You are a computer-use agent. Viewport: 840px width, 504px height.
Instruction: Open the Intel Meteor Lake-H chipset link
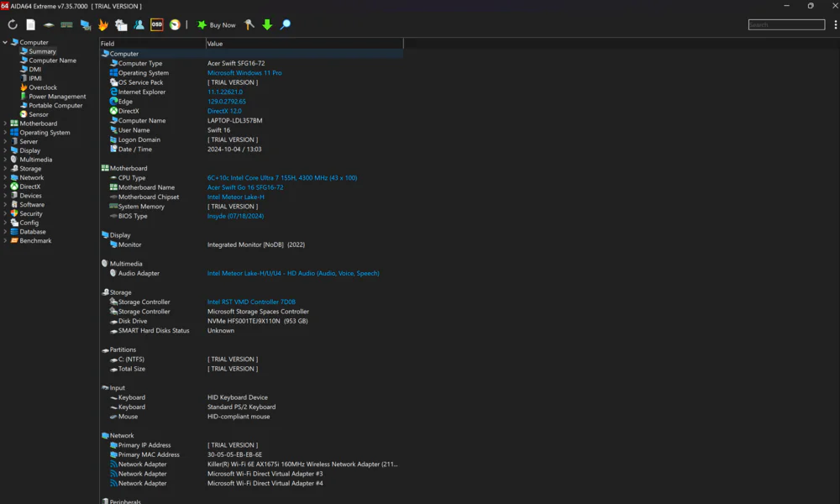tap(236, 197)
